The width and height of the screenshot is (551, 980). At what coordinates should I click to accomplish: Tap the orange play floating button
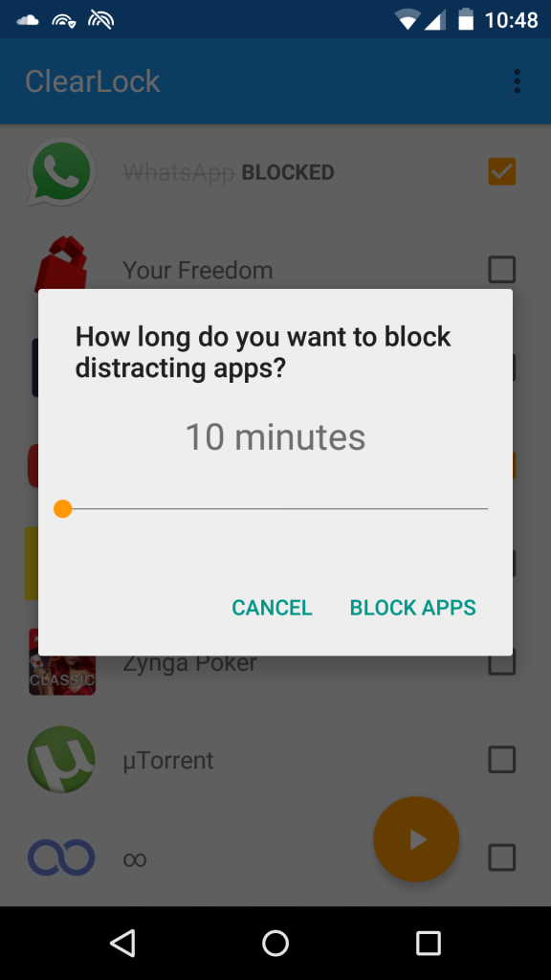(x=416, y=839)
